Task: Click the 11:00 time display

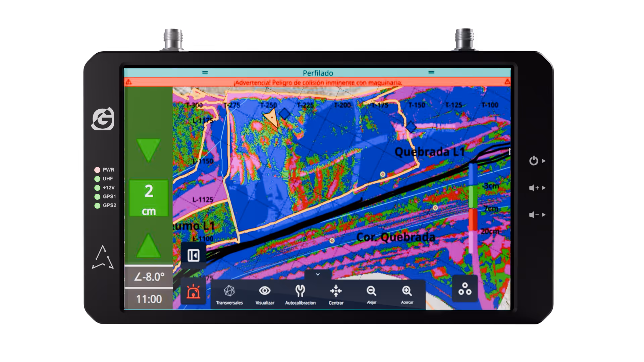Action: (x=149, y=299)
